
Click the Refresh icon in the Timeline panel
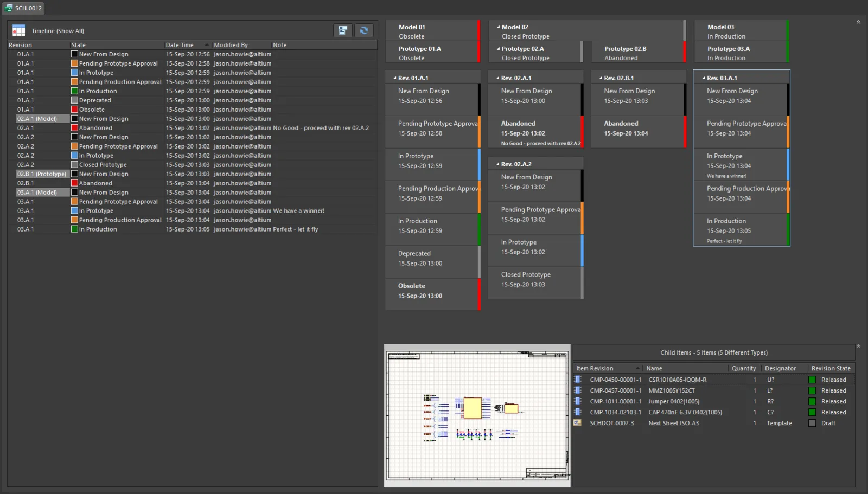pyautogui.click(x=364, y=30)
